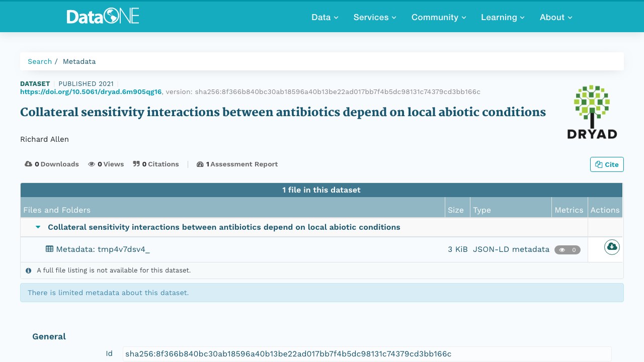Download the tmp4v7dsv4_ metadata file
Viewport: 644px width, 362px height.
[612, 247]
